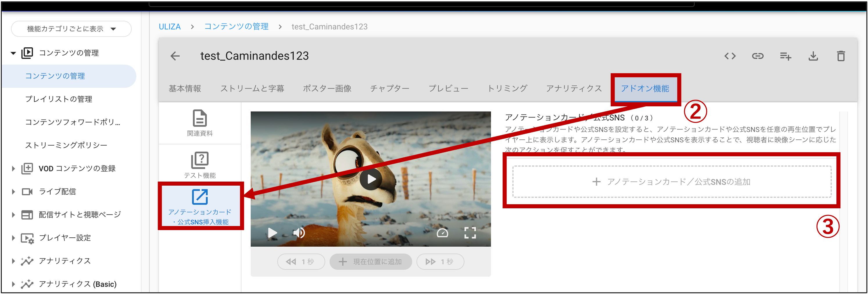
Task: Click the copy link icon
Action: pos(758,56)
